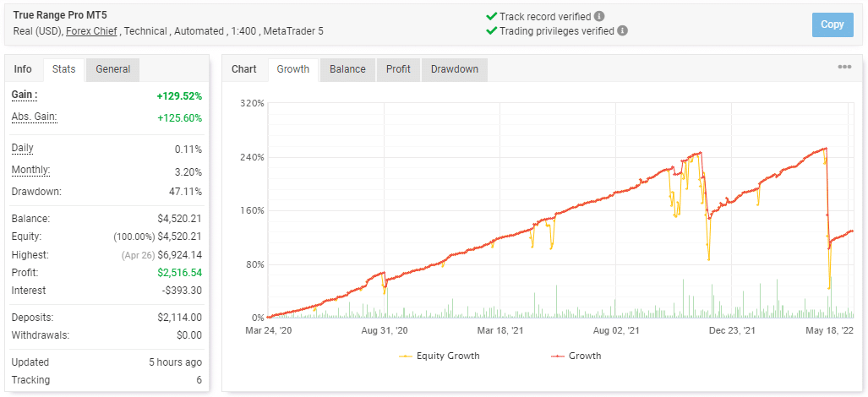Click the underlined Gain label
Image resolution: width=868 pixels, height=397 pixels.
coord(25,95)
